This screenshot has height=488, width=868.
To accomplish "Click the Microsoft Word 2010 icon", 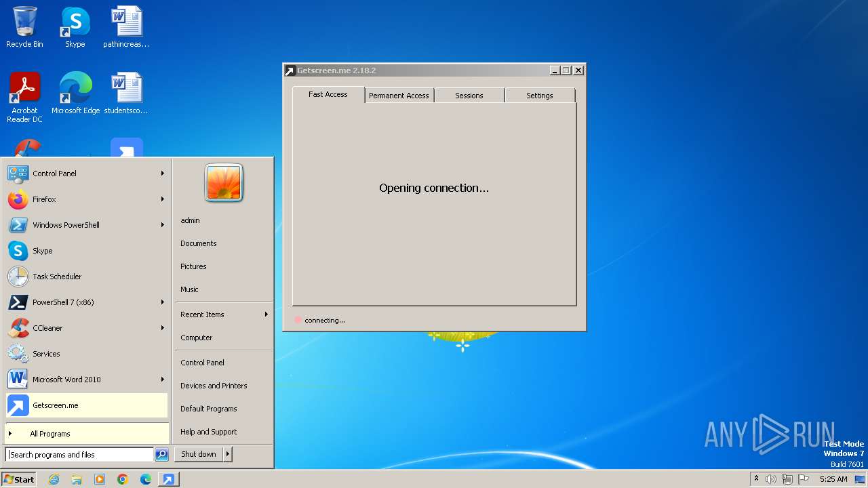I will pyautogui.click(x=18, y=380).
